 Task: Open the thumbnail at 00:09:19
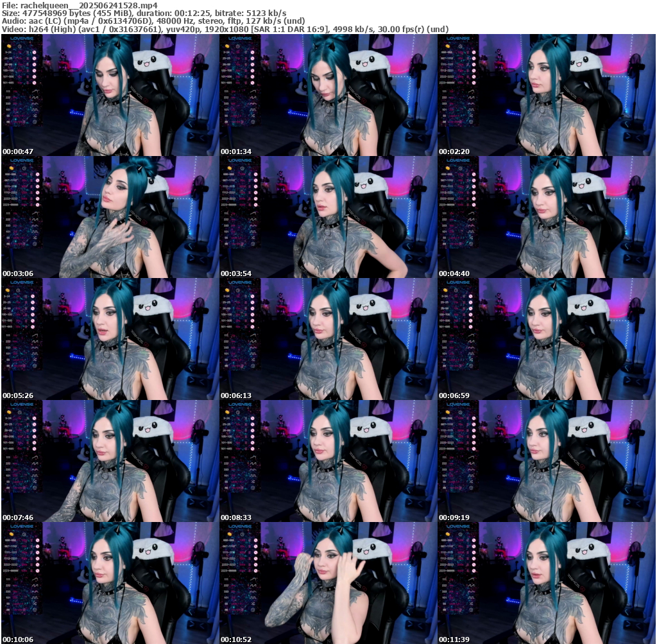547,461
